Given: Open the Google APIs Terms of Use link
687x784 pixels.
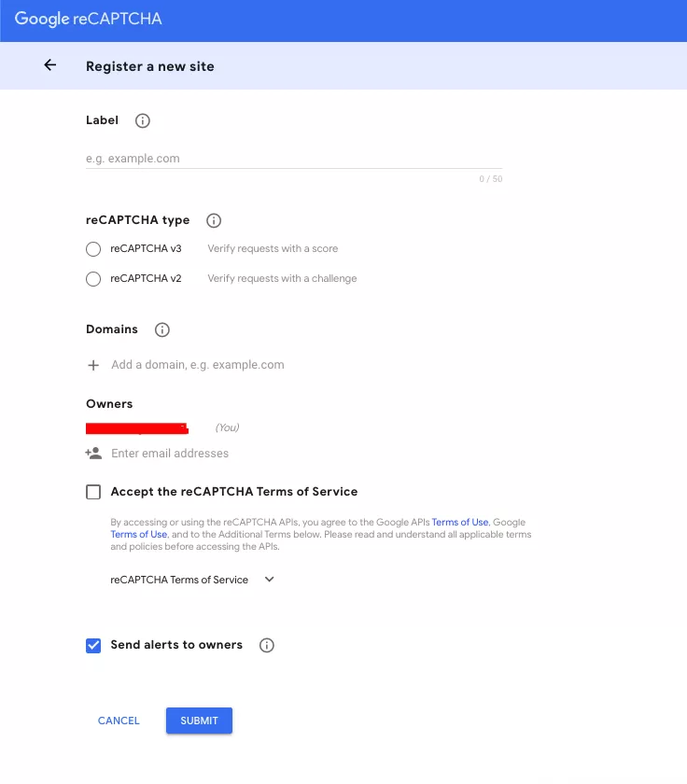Looking at the screenshot, I should coord(460,522).
